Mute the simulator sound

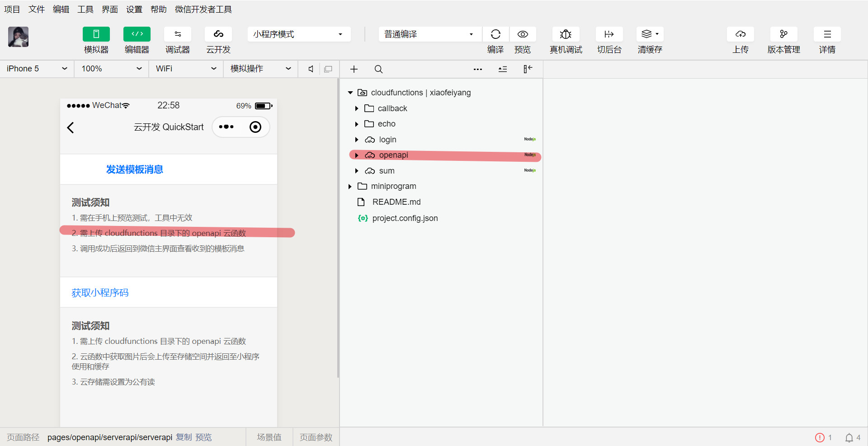point(311,69)
